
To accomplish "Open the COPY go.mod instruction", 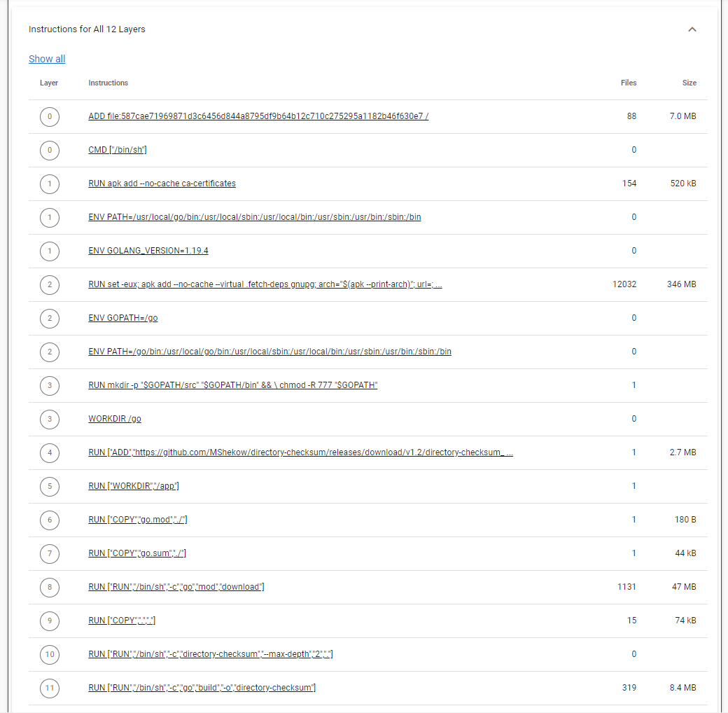I will coord(138,520).
